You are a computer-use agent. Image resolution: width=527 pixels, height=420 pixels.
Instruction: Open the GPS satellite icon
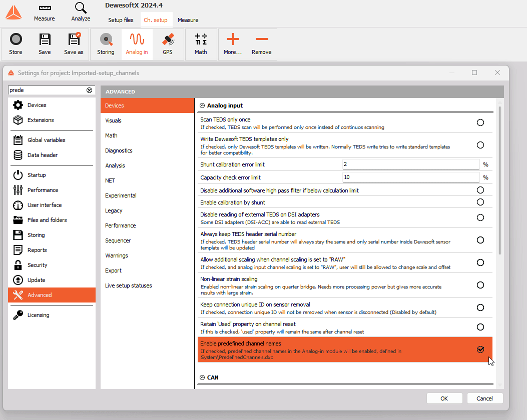click(168, 39)
